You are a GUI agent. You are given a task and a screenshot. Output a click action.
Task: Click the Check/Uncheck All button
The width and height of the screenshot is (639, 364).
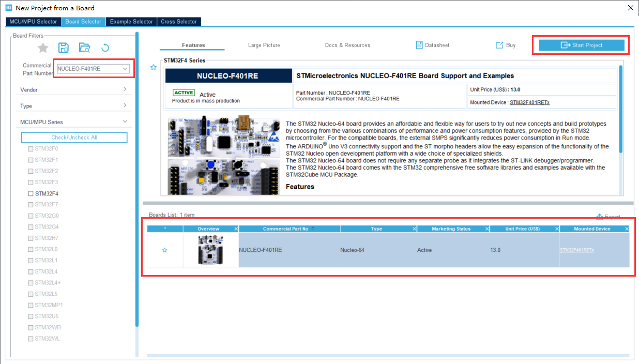74,138
